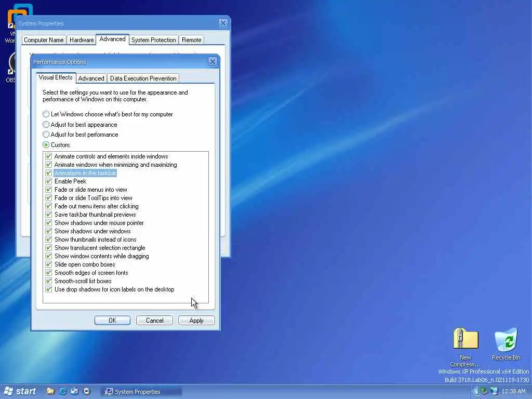Click the Show Desktop quick launch icon
This screenshot has height=399, width=532.
tap(75, 391)
